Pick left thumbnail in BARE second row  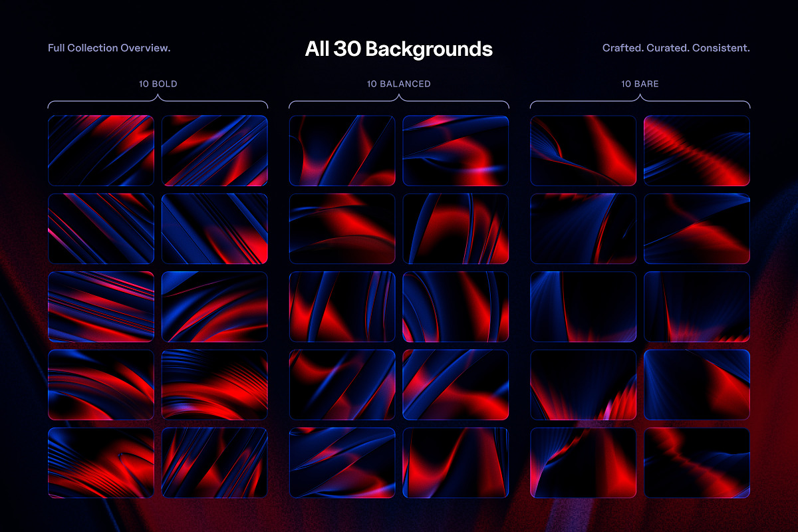tap(583, 229)
